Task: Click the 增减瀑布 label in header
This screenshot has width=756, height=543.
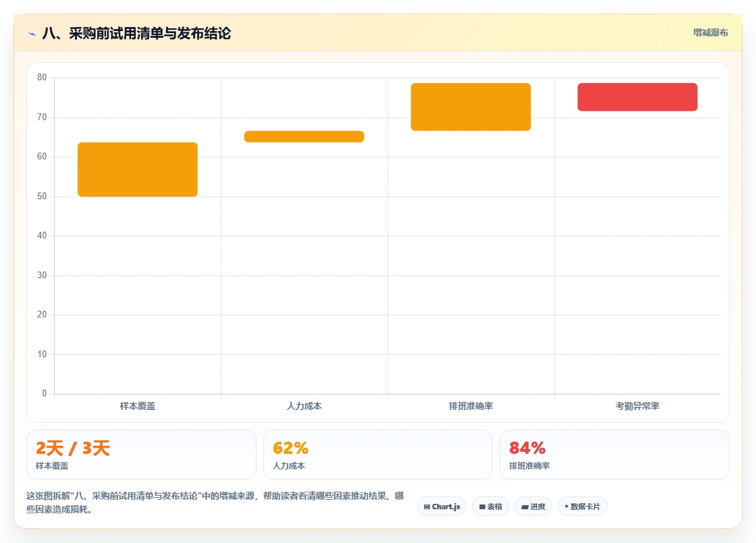Action: [x=711, y=33]
